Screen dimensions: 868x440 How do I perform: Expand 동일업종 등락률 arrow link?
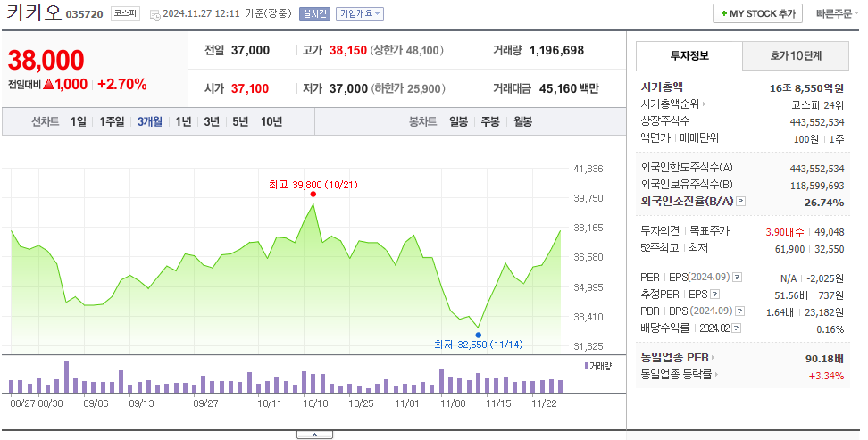(717, 375)
